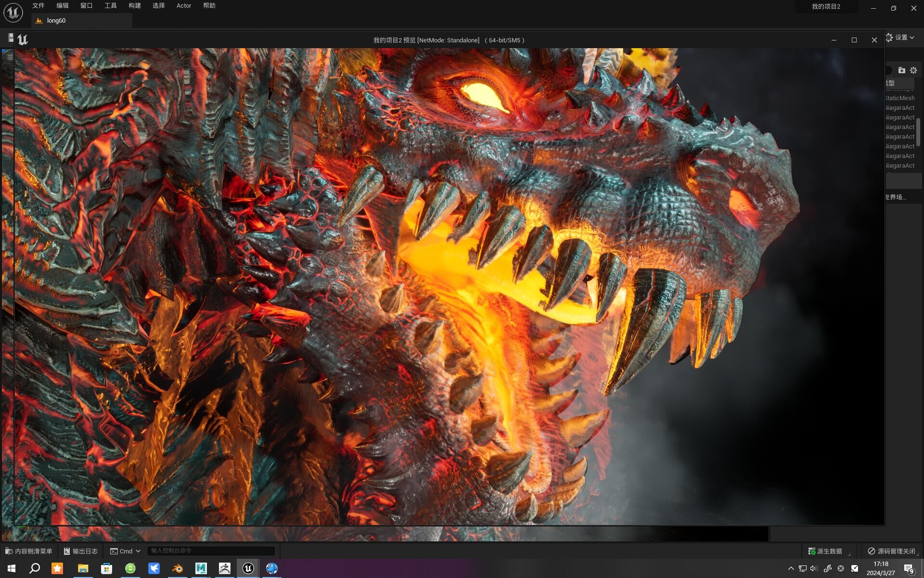
Task: Click the ZBrush icon in the taskbar
Action: (x=224, y=568)
